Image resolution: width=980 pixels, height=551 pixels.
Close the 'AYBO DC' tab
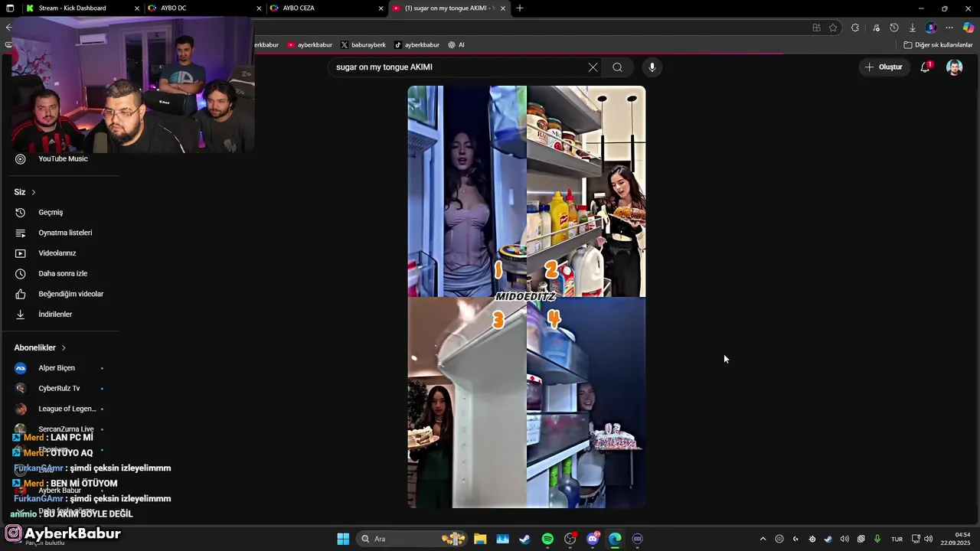click(x=259, y=8)
